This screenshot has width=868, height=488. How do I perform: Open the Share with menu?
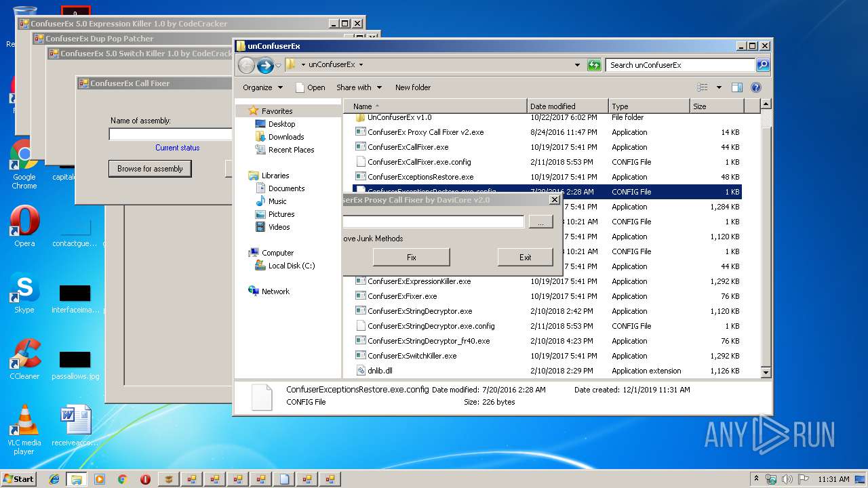pyautogui.click(x=359, y=87)
